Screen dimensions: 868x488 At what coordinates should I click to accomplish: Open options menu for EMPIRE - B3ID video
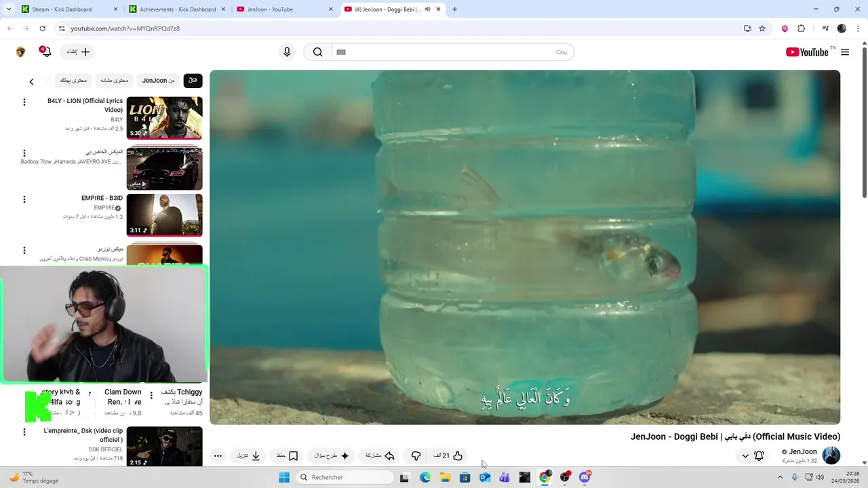pyautogui.click(x=24, y=199)
